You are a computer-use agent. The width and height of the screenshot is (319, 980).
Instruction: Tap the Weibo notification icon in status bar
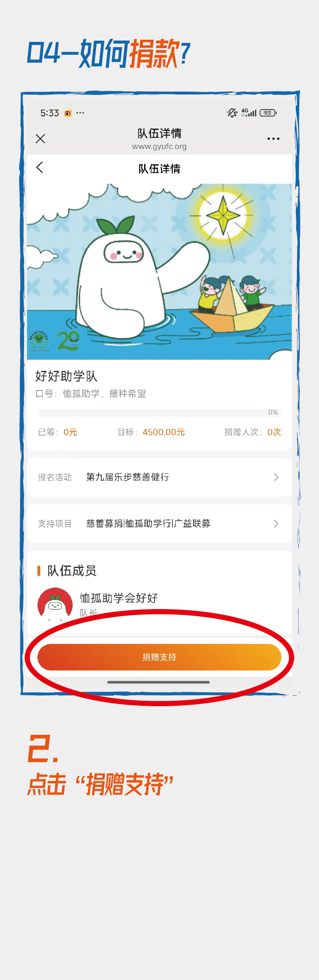tap(68, 113)
